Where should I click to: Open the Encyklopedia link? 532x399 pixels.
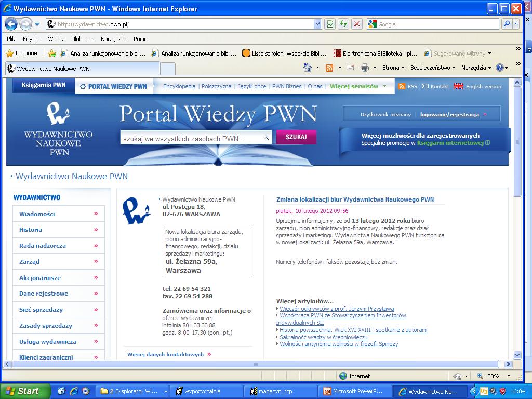pos(179,86)
